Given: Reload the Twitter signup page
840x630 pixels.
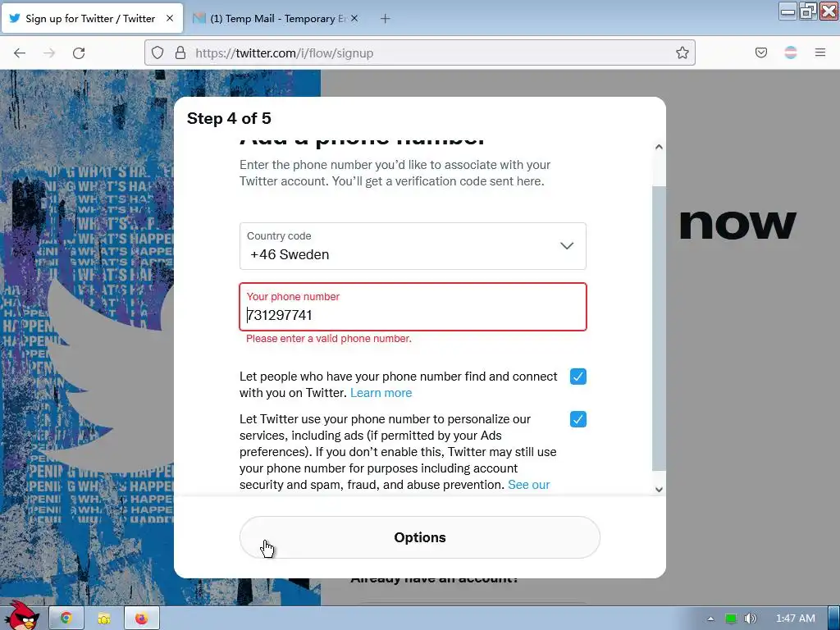Looking at the screenshot, I should (79, 53).
